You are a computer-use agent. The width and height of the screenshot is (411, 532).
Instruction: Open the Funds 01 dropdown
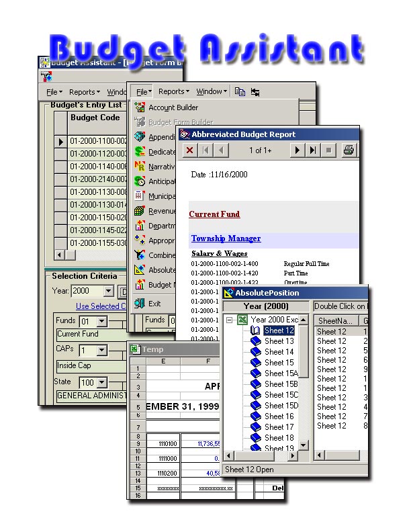101,321
